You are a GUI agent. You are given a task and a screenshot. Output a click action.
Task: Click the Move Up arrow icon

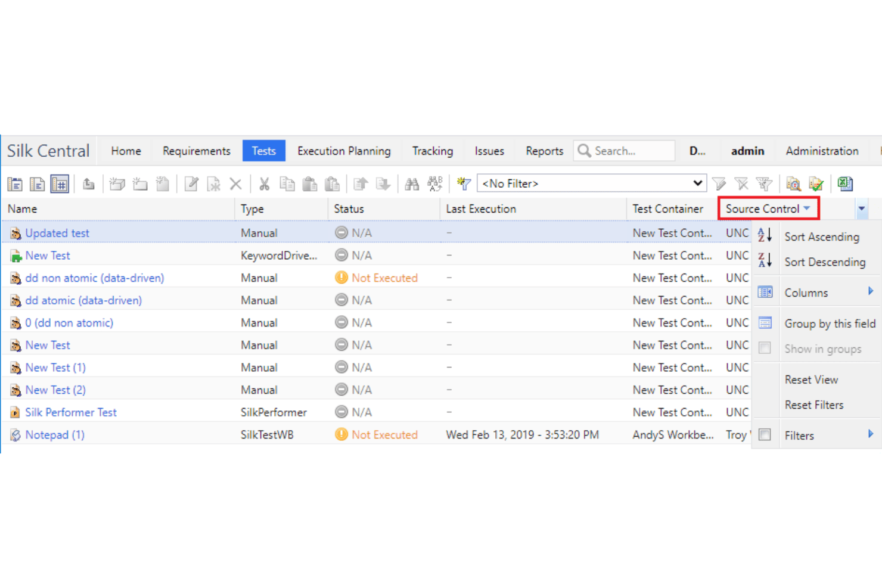pos(361,184)
